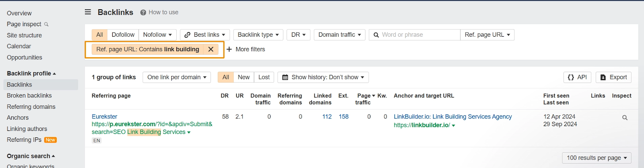This screenshot has width=644, height=168.
Task: Remove the Ref. page URL filter
Action: (211, 49)
